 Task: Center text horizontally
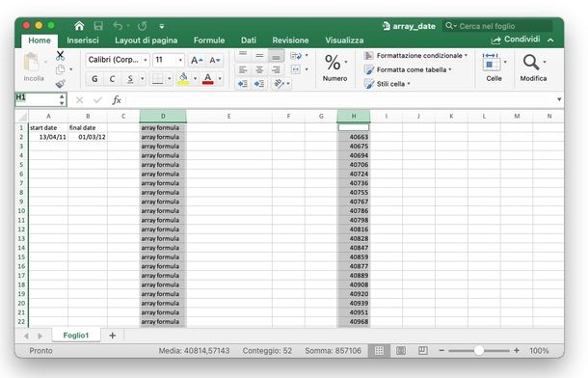click(259, 69)
